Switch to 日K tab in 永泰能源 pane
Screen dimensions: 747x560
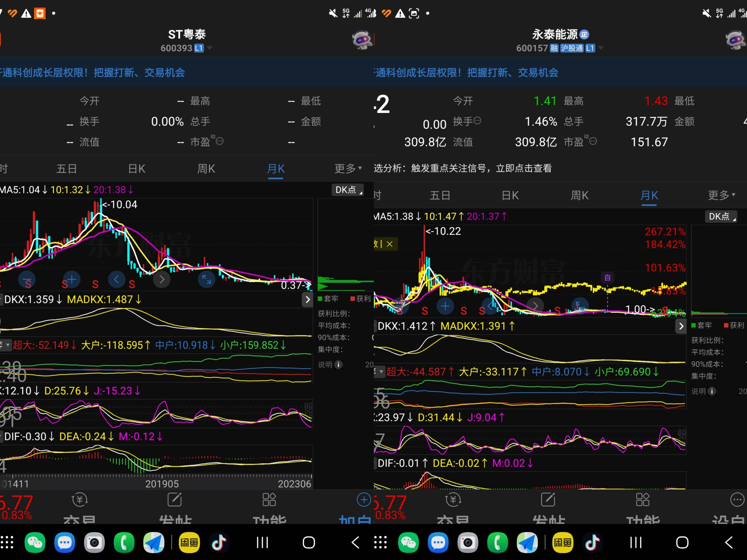point(510,195)
